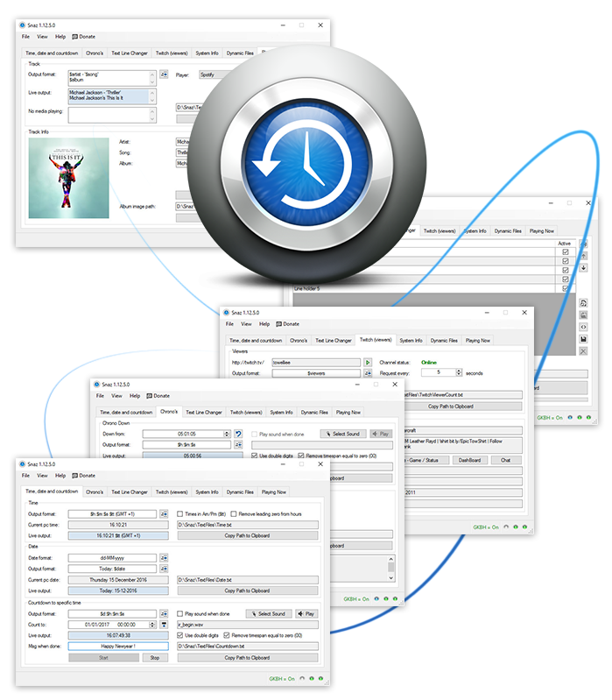
Task: Click reset arrow icon beside Chrono Down from
Action: click(238, 434)
